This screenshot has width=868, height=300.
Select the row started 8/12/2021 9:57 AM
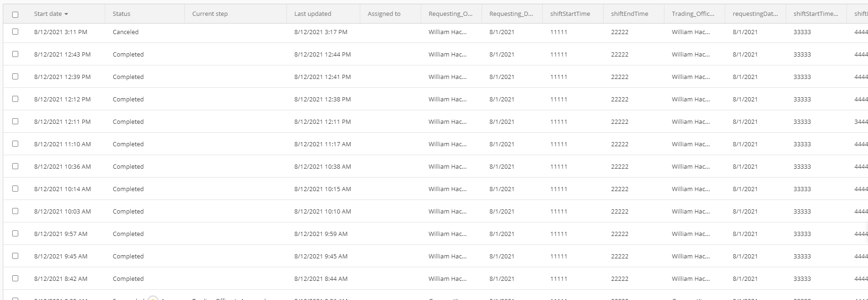(15, 234)
